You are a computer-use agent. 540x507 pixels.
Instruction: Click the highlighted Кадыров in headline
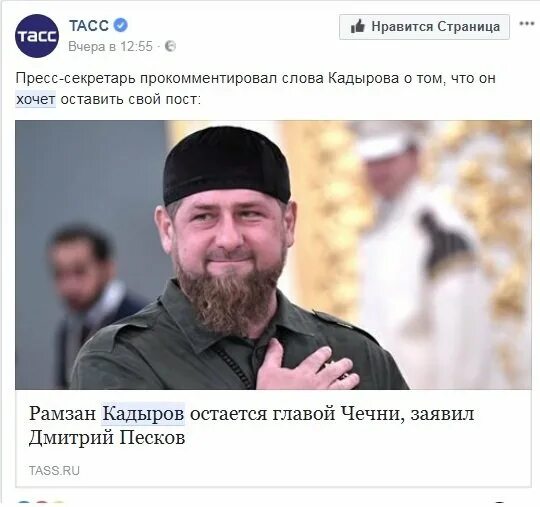click(x=143, y=414)
